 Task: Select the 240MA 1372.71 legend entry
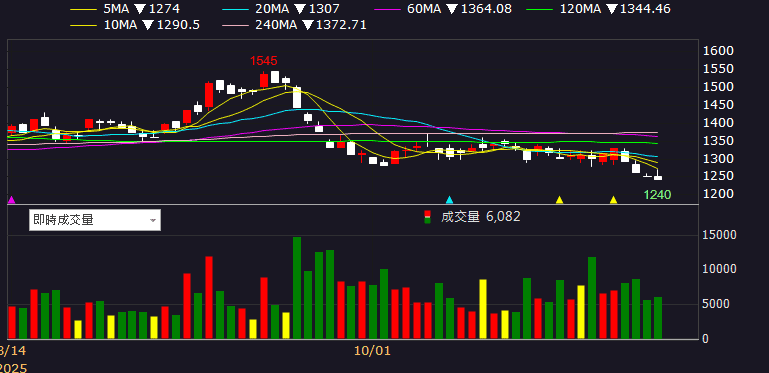tap(294, 25)
